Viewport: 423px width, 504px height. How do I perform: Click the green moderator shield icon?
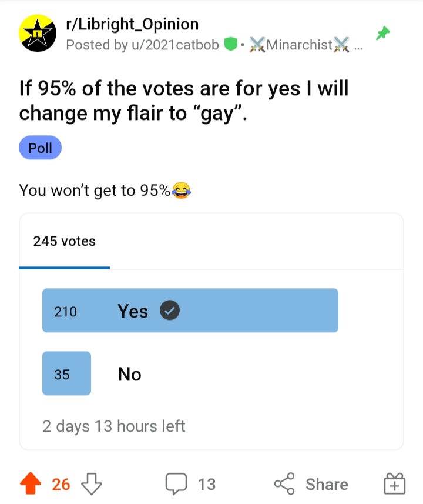coord(231,45)
